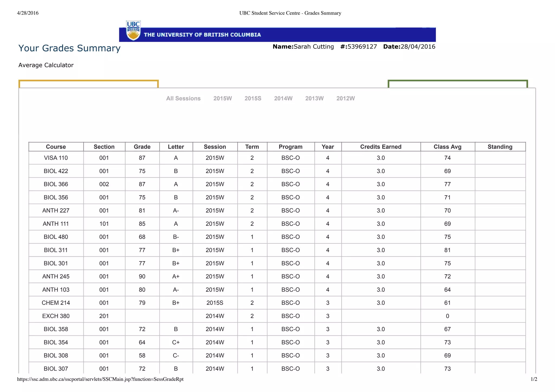Click the Course column header

[x=56, y=147]
